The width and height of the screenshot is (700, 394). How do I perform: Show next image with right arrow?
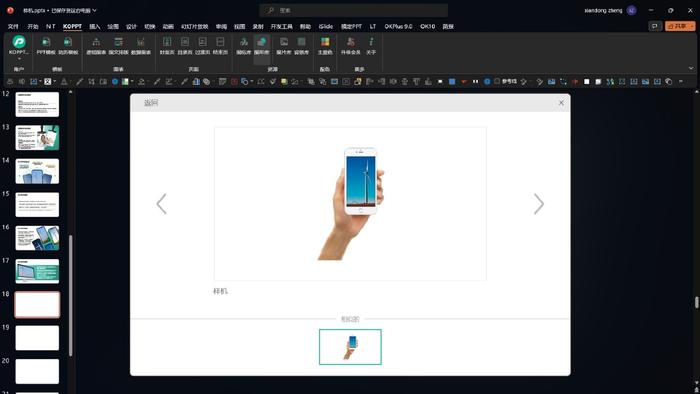539,204
